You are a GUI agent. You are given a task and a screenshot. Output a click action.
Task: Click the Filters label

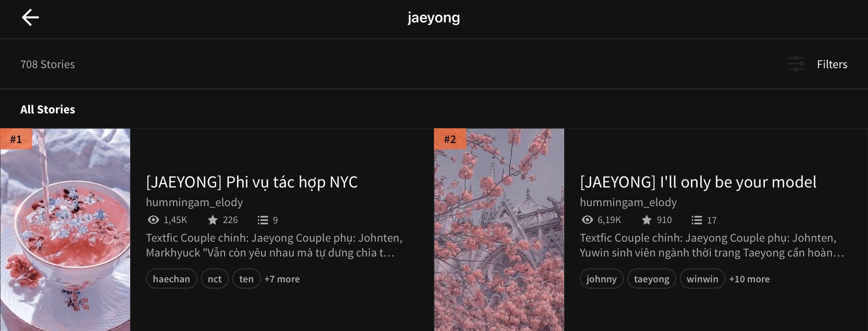pos(832,64)
